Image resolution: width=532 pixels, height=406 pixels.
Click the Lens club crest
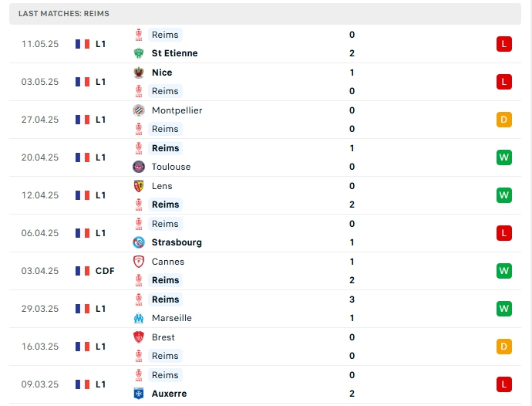pos(139,186)
